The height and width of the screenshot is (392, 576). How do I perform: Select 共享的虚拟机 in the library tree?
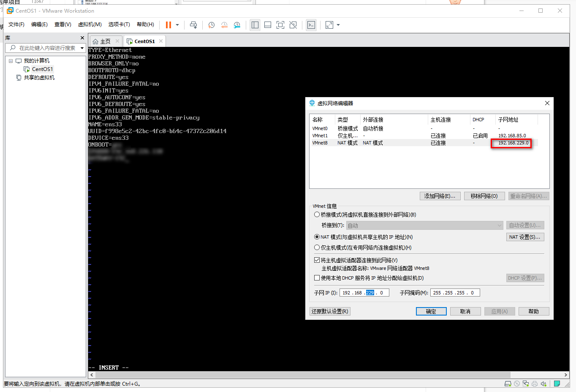(39, 78)
